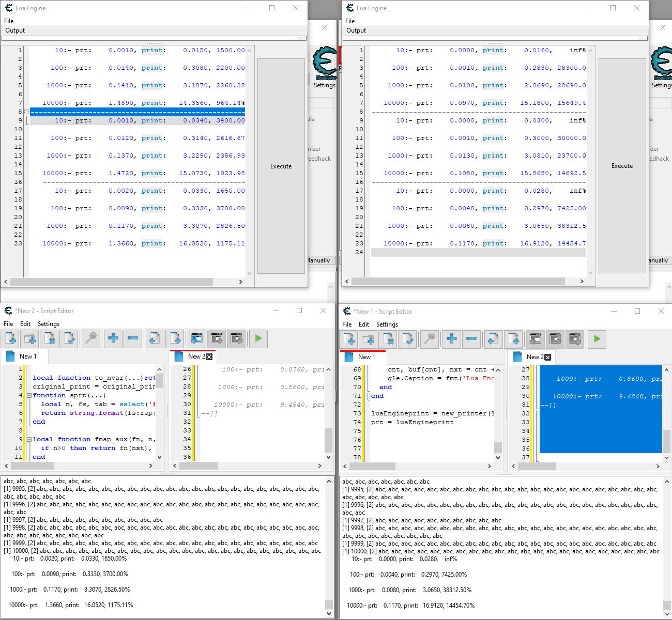The height and width of the screenshot is (620, 672).
Task: Run script with green play in New 2 Script Editor
Action: [x=258, y=339]
